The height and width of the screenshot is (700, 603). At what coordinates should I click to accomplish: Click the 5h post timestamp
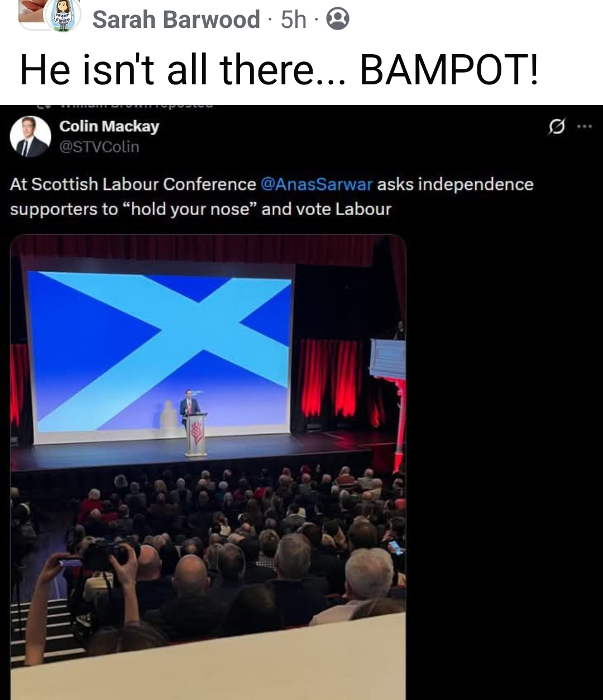294,20
